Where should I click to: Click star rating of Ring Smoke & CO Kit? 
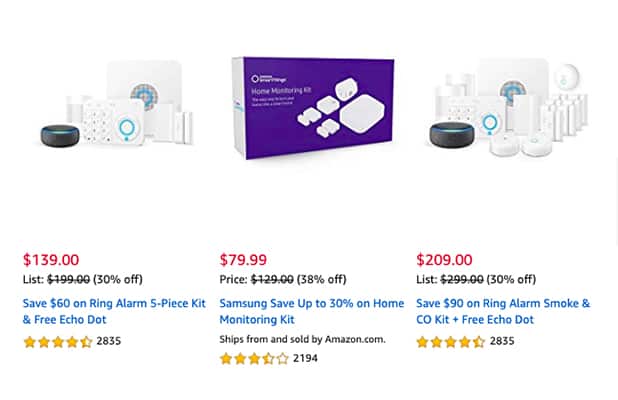point(450,342)
